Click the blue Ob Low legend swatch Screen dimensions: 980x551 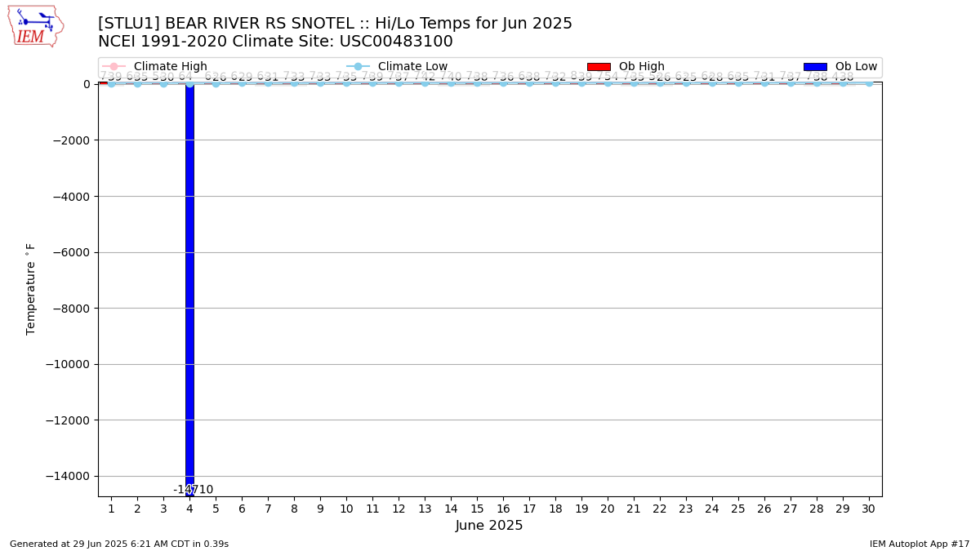pyautogui.click(x=815, y=66)
